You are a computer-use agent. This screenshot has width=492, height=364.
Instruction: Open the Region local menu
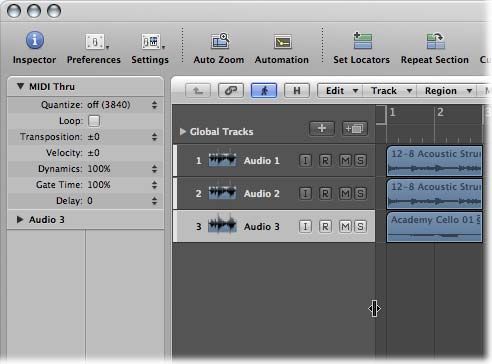447,91
